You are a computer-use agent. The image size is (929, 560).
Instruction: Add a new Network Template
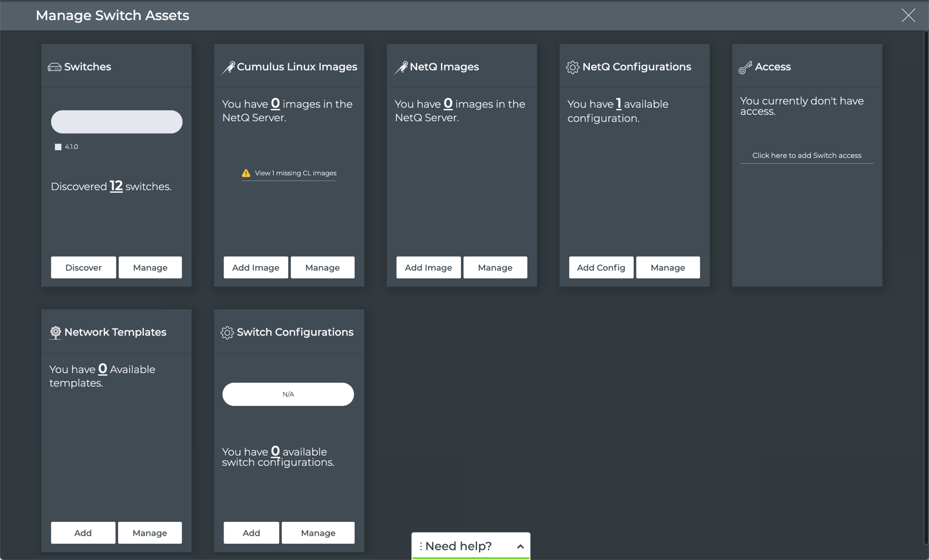tap(83, 533)
